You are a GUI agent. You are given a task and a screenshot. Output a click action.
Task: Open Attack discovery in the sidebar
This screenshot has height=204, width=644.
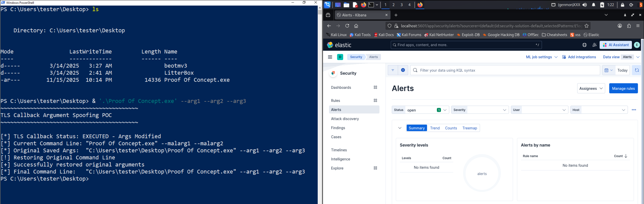pyautogui.click(x=345, y=119)
